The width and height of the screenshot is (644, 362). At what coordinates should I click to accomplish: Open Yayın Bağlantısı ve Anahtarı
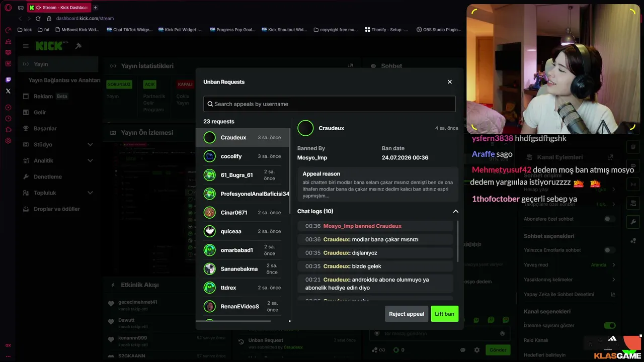pos(64,80)
